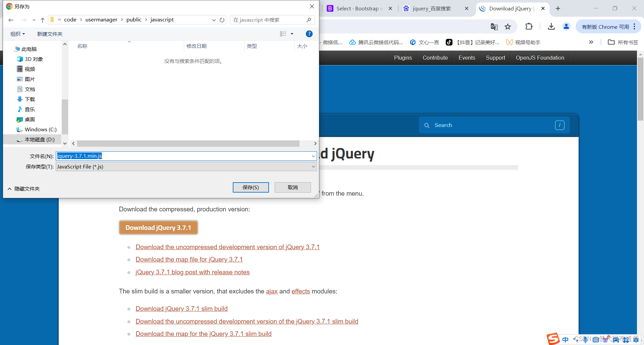Open 所有书签 folder
Screen dimensions: 644x345
[623, 42]
